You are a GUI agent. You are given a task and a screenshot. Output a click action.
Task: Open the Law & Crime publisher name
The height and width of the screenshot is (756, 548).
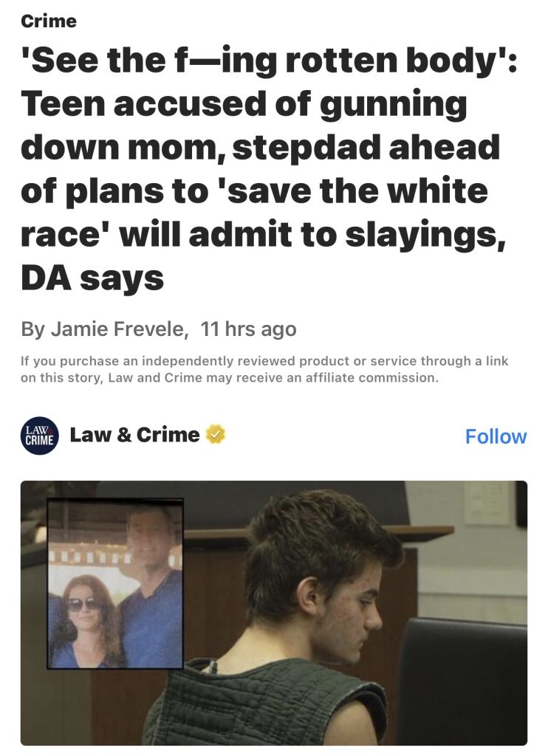(134, 434)
